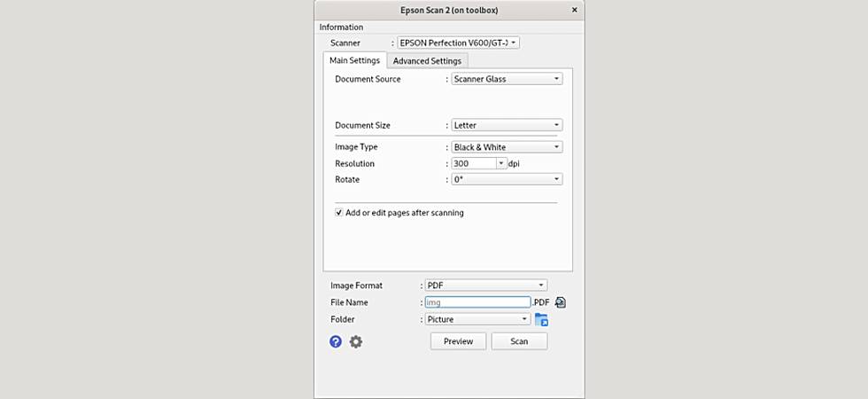The image size is (868, 399).
Task: Click into the File Name text field
Action: (477, 302)
